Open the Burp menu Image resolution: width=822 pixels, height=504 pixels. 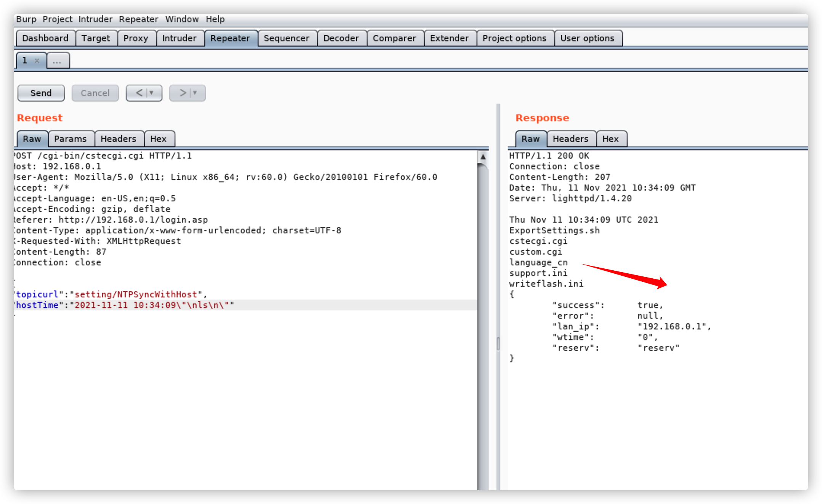pos(26,19)
